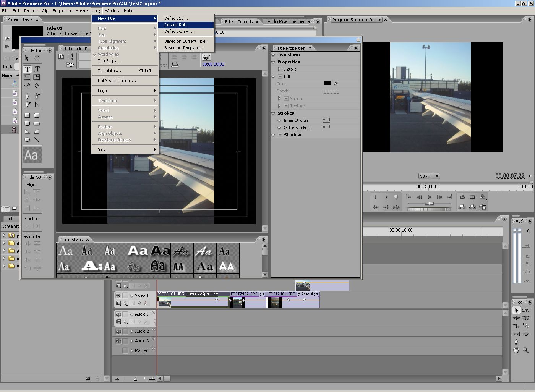Click the New Title Based on Current Title icon

pos(61,57)
